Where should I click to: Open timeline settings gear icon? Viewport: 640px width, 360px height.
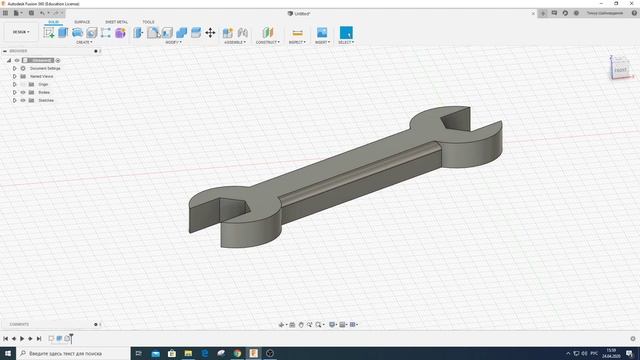(x=633, y=338)
